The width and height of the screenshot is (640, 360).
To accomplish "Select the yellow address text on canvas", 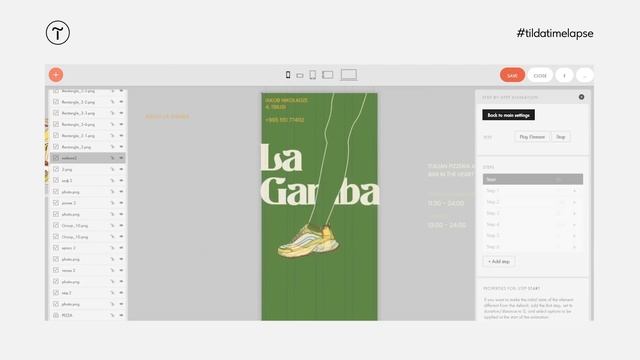I will [286, 104].
